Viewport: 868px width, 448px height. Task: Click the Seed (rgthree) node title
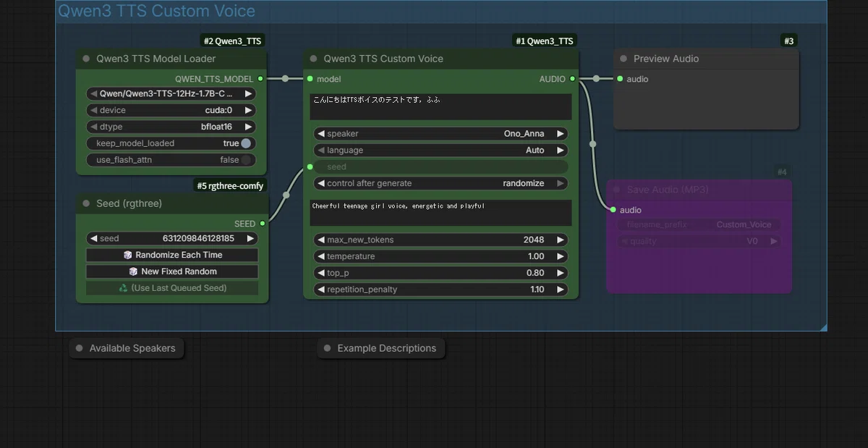(x=129, y=203)
